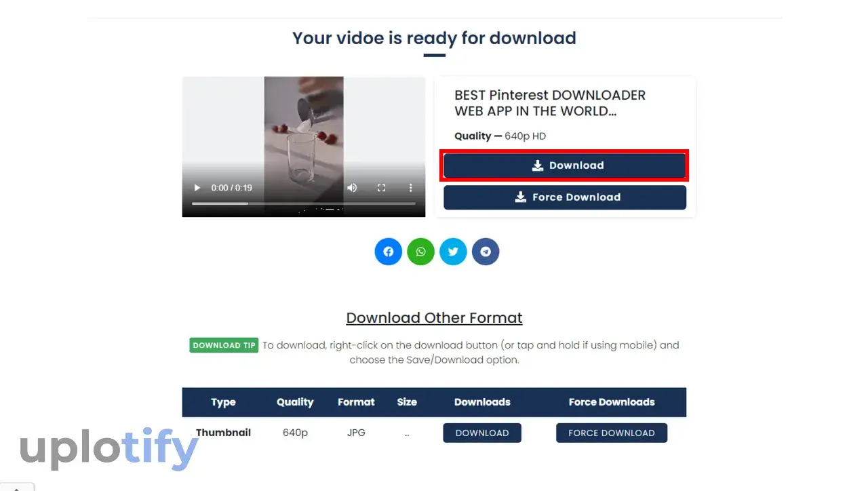Click the Quality 640p HD text
The height and width of the screenshot is (491, 868).
click(500, 136)
